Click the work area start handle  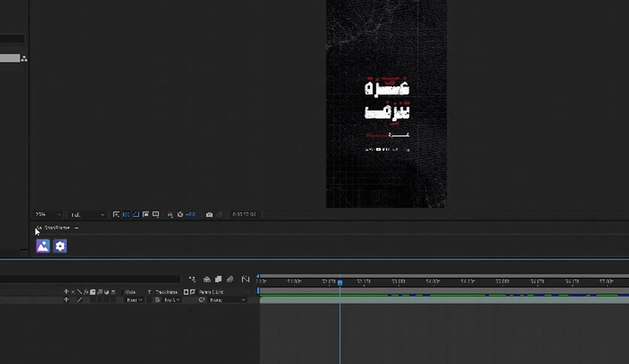click(258, 290)
